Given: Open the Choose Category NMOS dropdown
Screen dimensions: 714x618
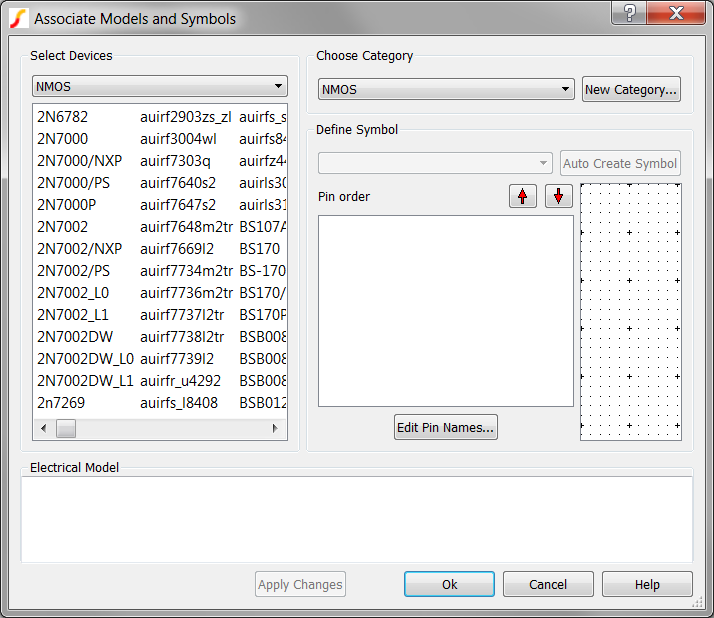Looking at the screenshot, I should click(446, 89).
